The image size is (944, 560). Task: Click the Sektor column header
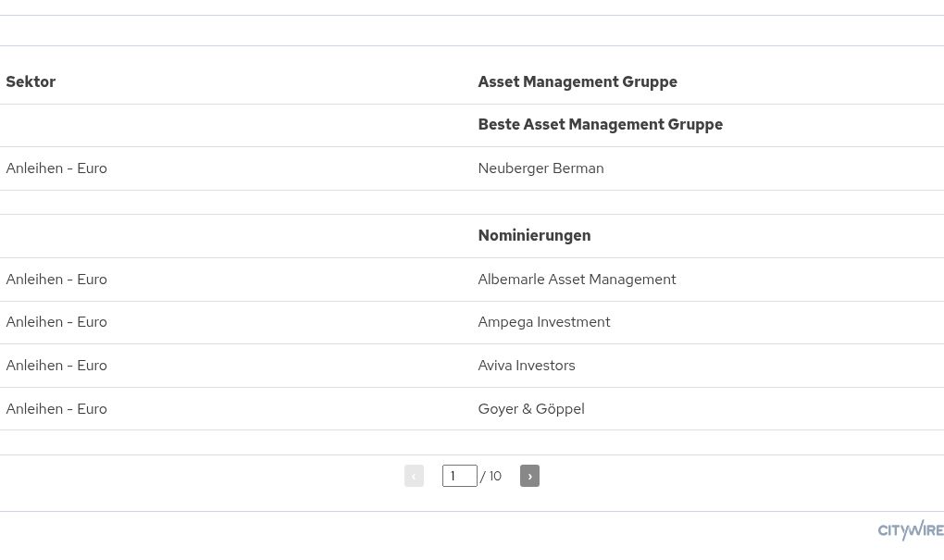coord(31,81)
